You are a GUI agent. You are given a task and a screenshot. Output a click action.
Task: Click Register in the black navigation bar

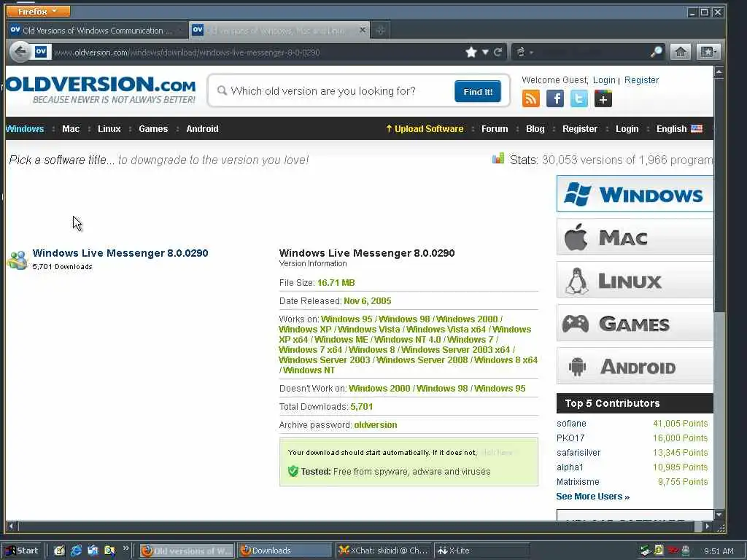[x=579, y=128]
